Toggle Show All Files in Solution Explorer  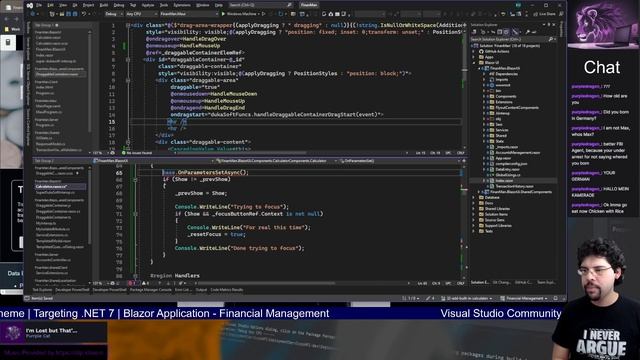tap(506, 32)
